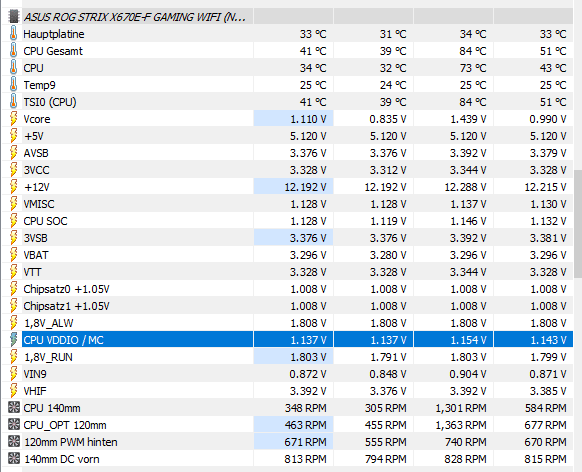Click the 140mm DC vorn minimum 794 RPM

[386, 459]
